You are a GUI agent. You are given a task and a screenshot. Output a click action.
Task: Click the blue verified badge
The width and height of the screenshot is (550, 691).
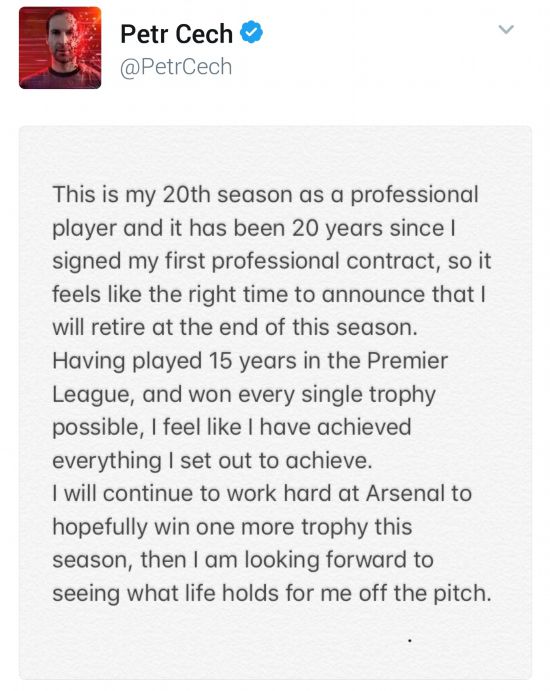tap(251, 32)
